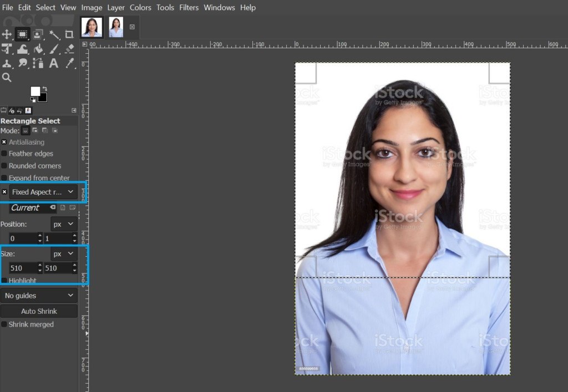This screenshot has width=568, height=392.
Task: Pick the Paintbrush tool
Action: click(x=54, y=49)
